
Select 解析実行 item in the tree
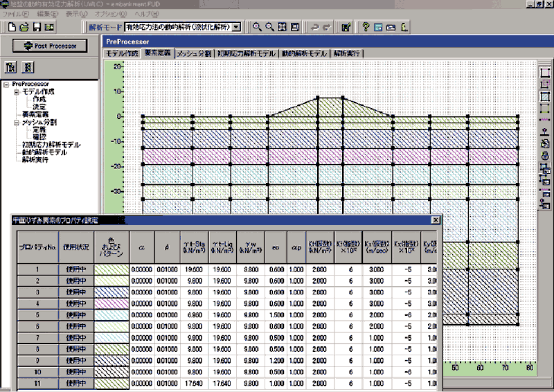tap(37, 159)
